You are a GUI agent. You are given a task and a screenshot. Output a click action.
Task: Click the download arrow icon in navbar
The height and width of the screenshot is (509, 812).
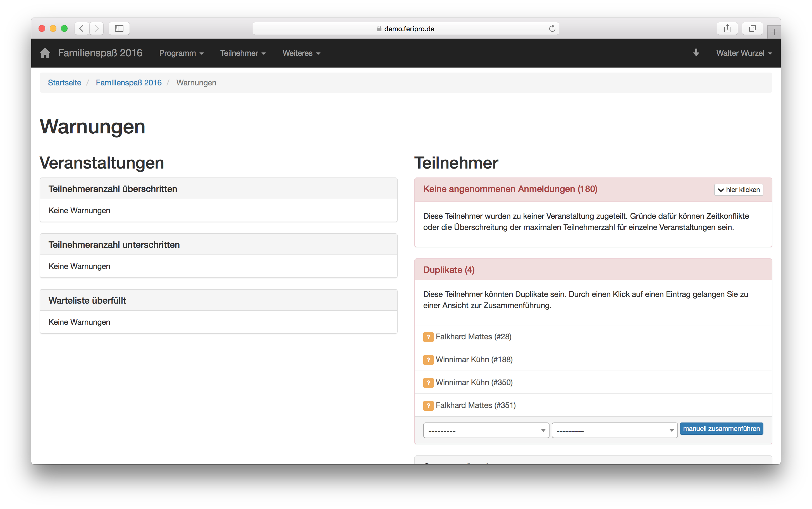coord(696,53)
